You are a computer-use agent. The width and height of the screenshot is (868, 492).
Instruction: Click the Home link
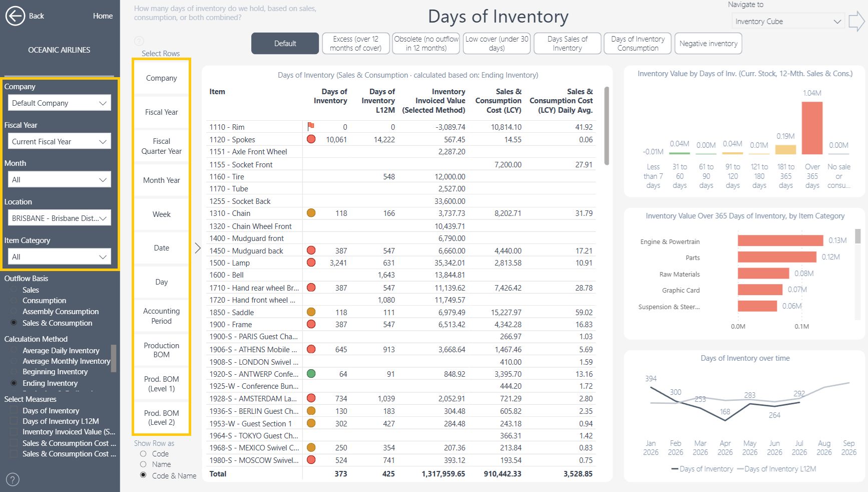[103, 16]
